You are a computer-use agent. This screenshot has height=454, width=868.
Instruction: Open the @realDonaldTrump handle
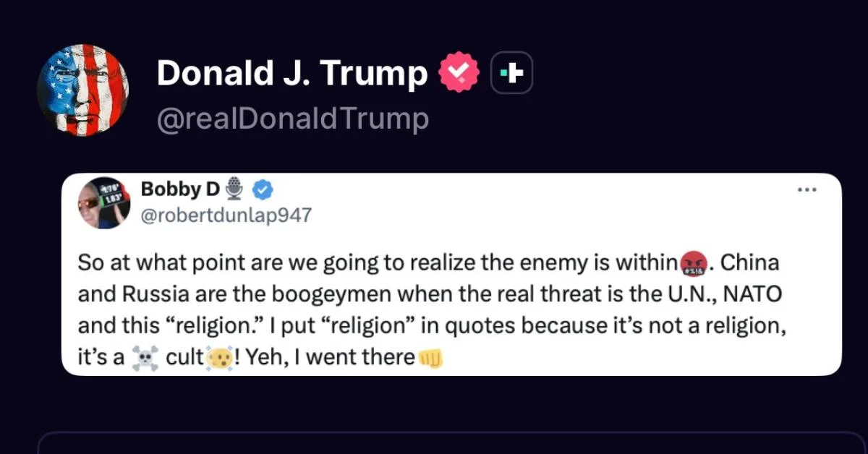[293, 119]
